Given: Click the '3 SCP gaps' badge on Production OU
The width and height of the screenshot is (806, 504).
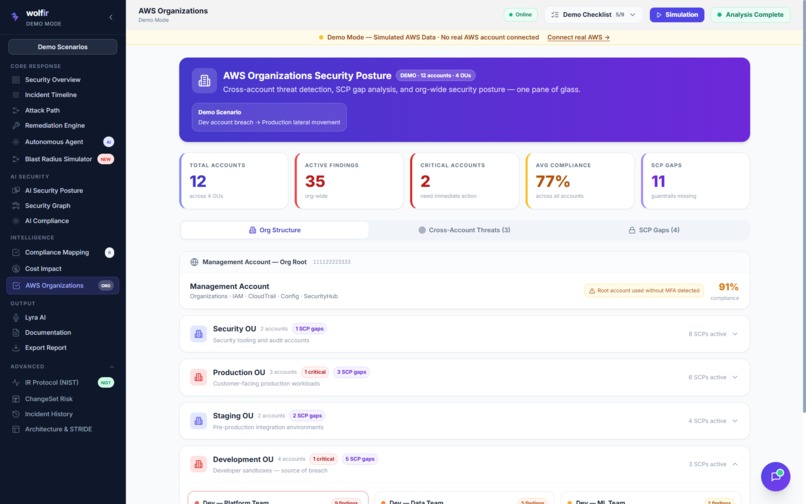Looking at the screenshot, I should click(352, 372).
